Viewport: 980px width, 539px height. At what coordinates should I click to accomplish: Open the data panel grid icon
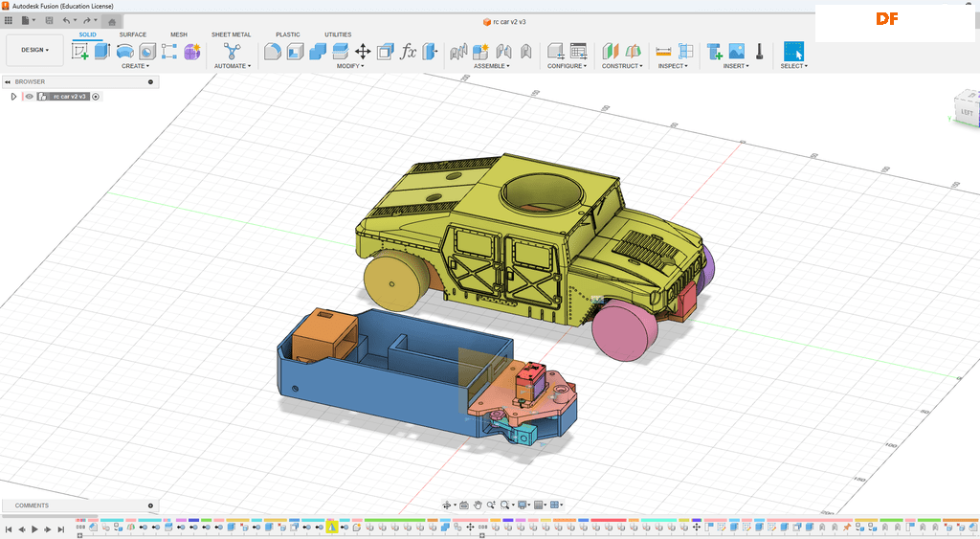pos(8,21)
